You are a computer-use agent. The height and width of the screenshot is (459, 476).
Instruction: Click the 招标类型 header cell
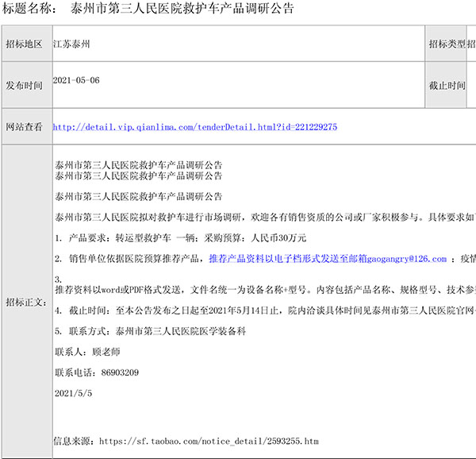point(446,44)
